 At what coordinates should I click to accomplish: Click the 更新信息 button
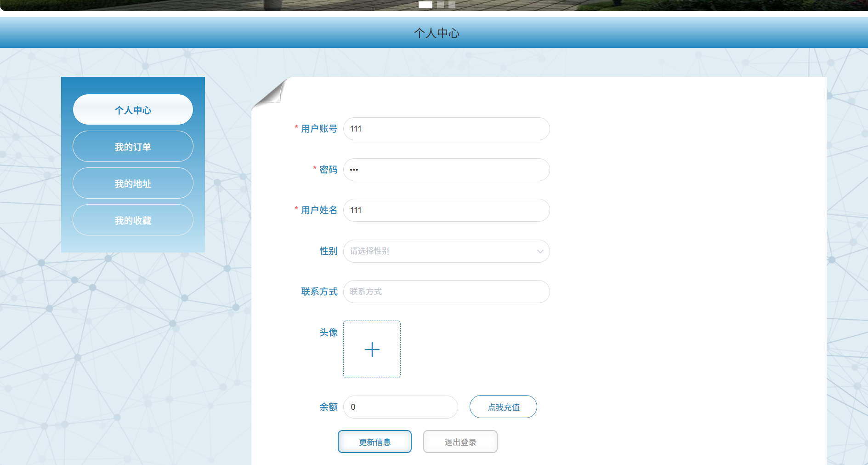(374, 441)
